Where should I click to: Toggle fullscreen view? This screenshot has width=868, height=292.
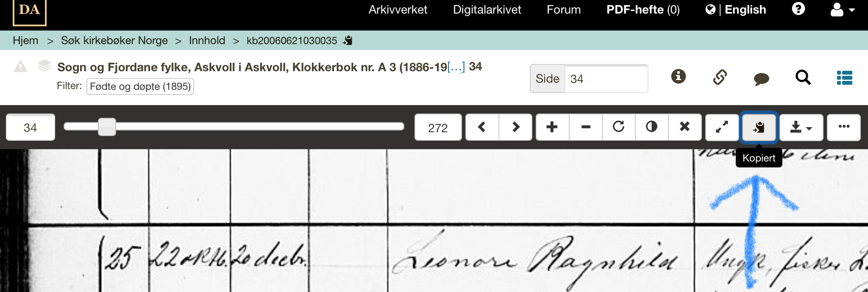coord(722,127)
